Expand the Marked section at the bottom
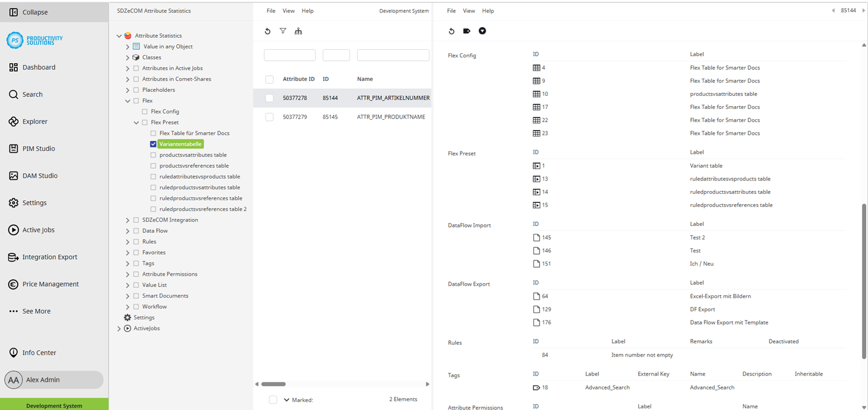 [286, 399]
